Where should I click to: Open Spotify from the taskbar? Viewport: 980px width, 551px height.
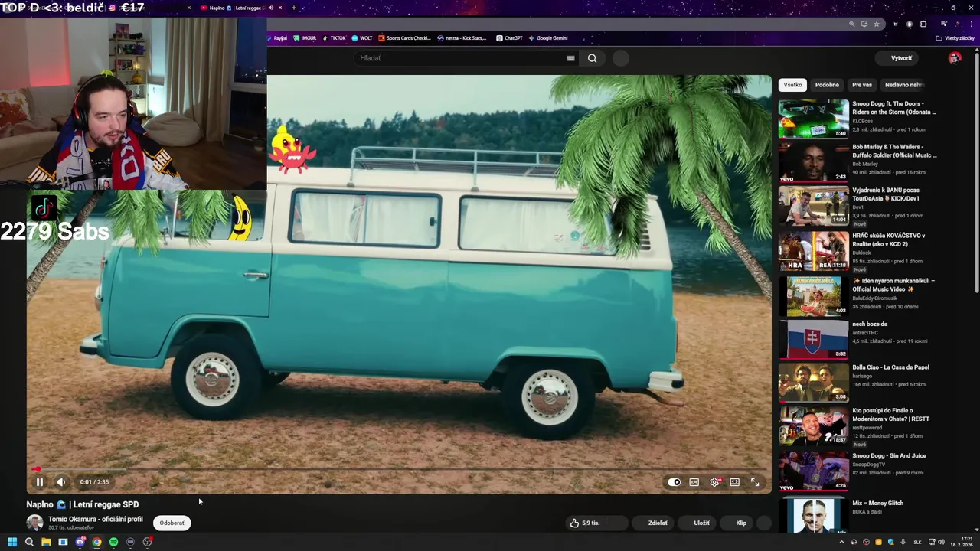pyautogui.click(x=113, y=542)
